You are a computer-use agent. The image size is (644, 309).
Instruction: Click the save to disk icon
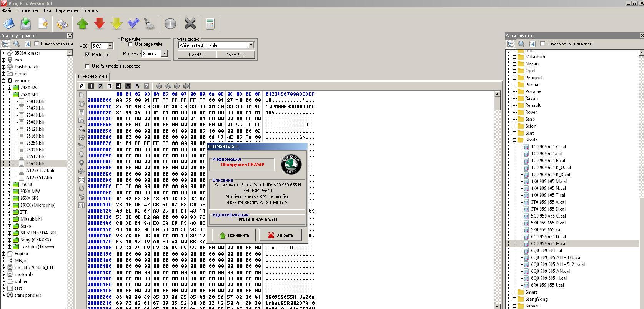[x=26, y=24]
